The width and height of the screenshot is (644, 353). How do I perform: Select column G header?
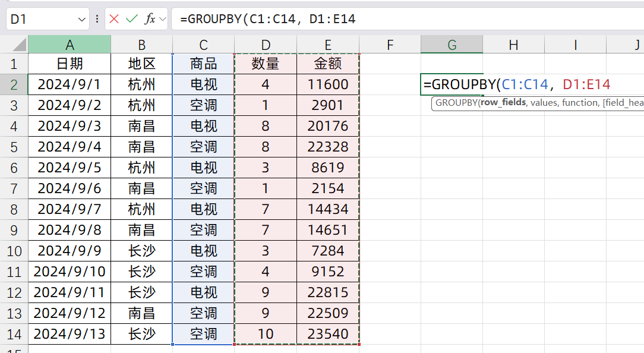tap(452, 45)
